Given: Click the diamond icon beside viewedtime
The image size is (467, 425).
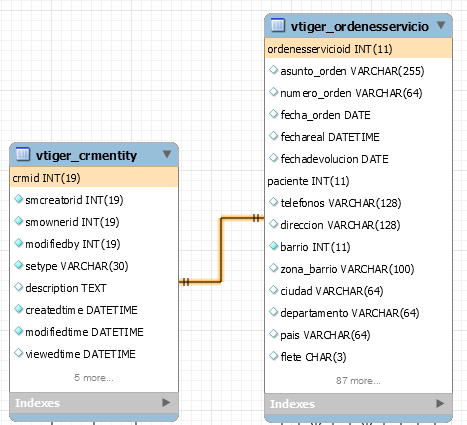Looking at the screenshot, I should pyautogui.click(x=19, y=353).
